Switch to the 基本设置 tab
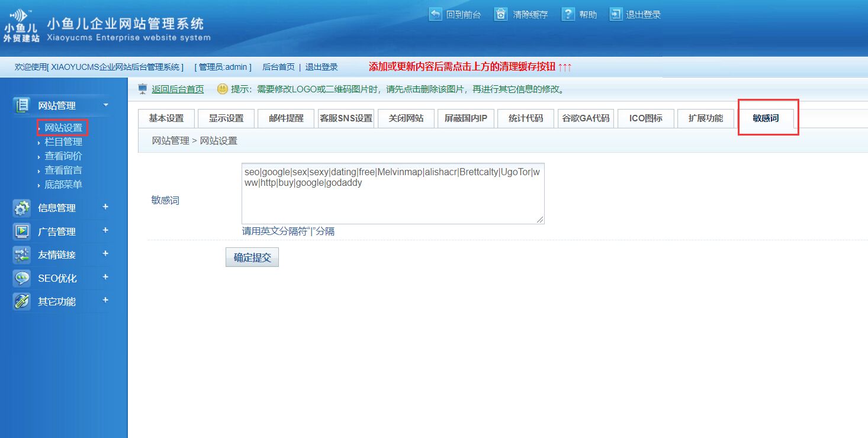Image resolution: width=868 pixels, height=438 pixels. point(166,118)
